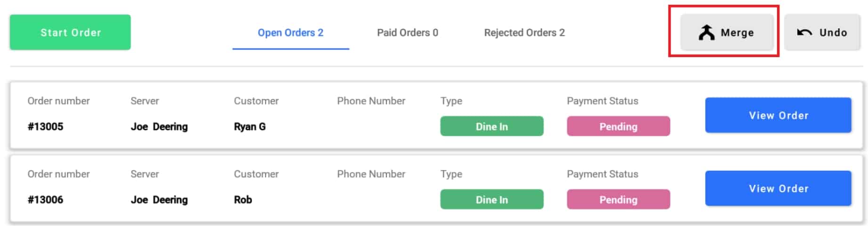Click Dine In badge for order #13005

[491, 126]
